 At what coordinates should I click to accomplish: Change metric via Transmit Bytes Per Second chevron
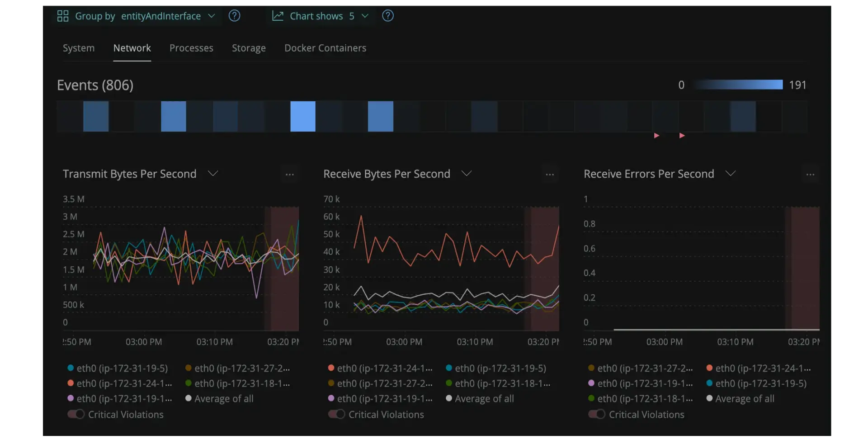pos(212,174)
